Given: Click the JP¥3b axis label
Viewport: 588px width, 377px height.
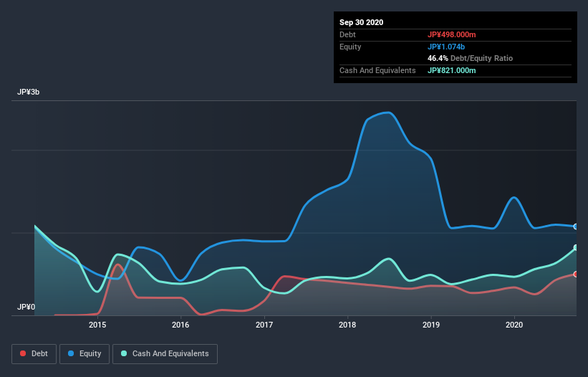Looking at the screenshot, I should point(28,92).
